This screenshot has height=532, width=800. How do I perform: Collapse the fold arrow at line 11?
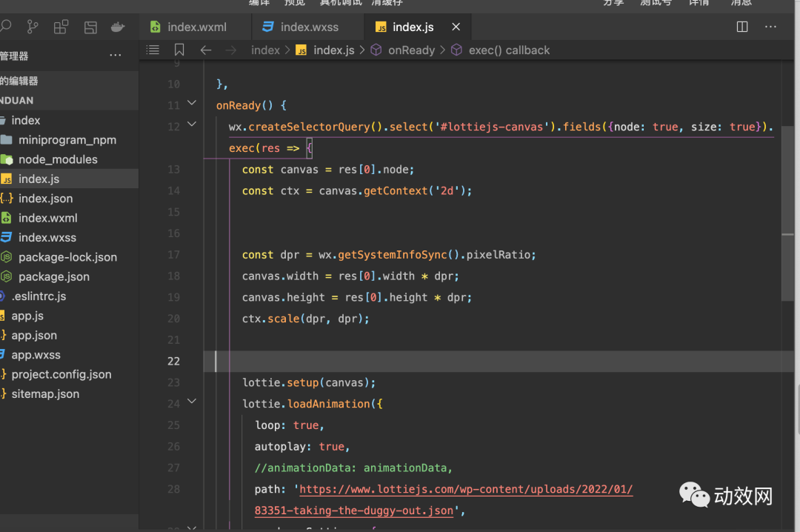point(192,103)
